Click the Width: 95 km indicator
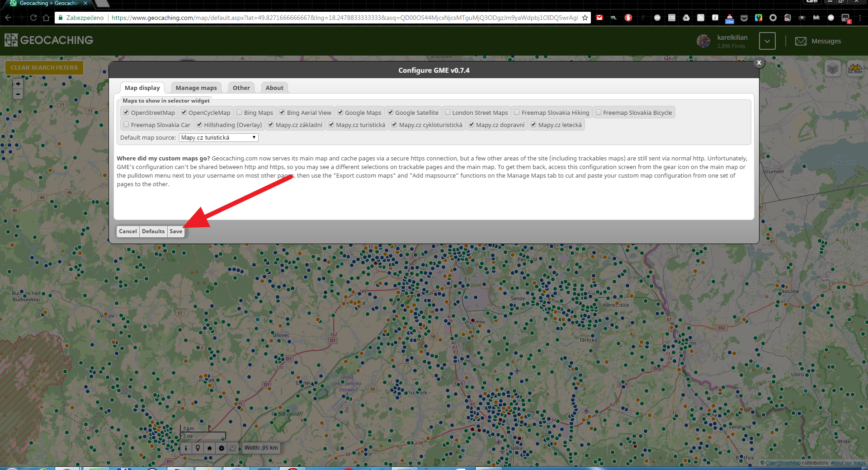 click(x=261, y=448)
